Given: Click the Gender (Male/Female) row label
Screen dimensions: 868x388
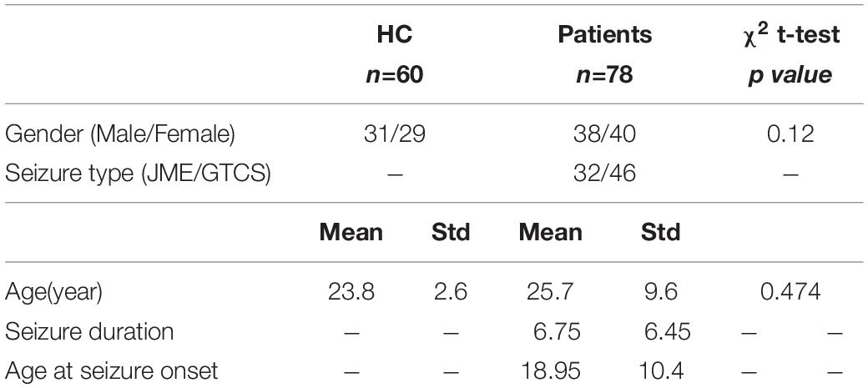Looking at the screenshot, I should point(120,135).
